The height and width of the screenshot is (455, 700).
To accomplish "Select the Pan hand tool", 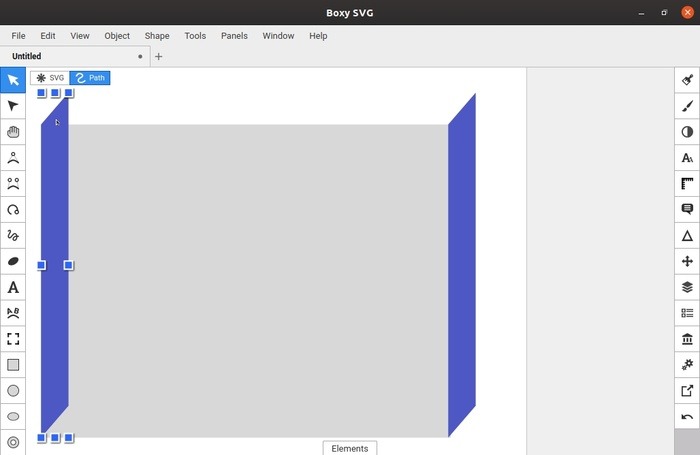I will point(13,132).
